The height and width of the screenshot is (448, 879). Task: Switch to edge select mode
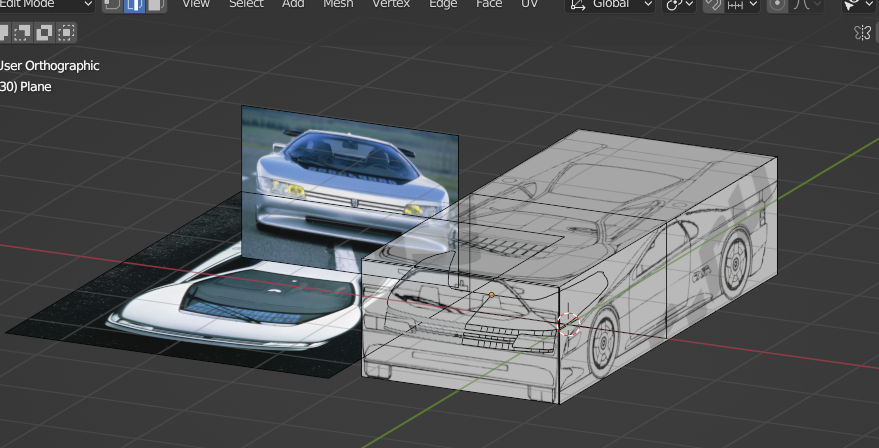coord(133,5)
